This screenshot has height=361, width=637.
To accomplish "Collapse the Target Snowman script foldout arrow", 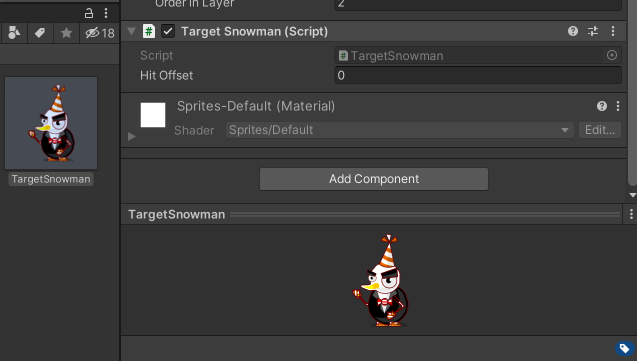I will click(x=131, y=31).
